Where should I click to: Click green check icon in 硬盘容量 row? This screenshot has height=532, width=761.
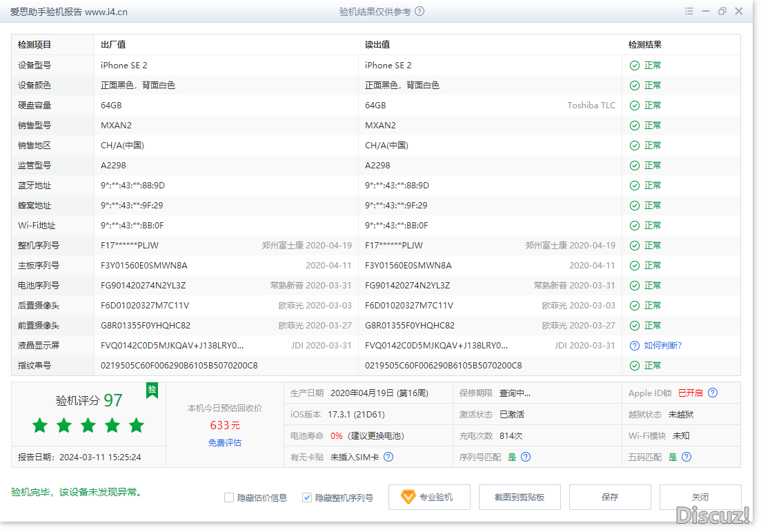[634, 106]
